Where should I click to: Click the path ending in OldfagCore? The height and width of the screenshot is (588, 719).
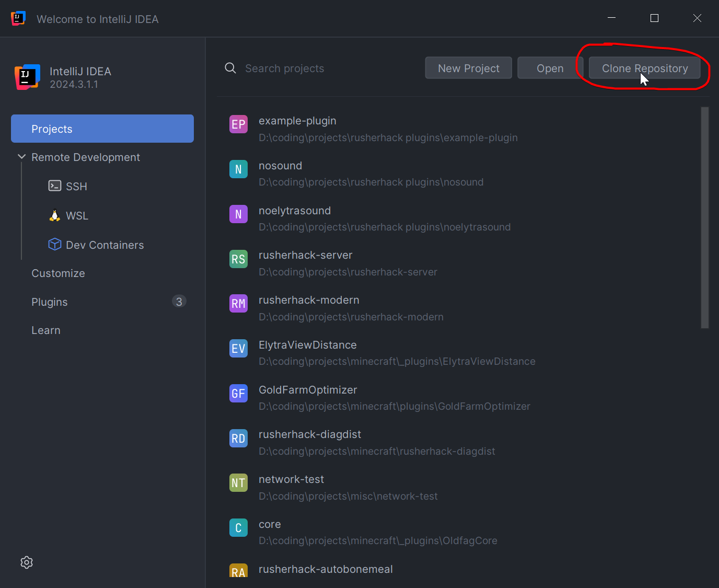click(378, 540)
